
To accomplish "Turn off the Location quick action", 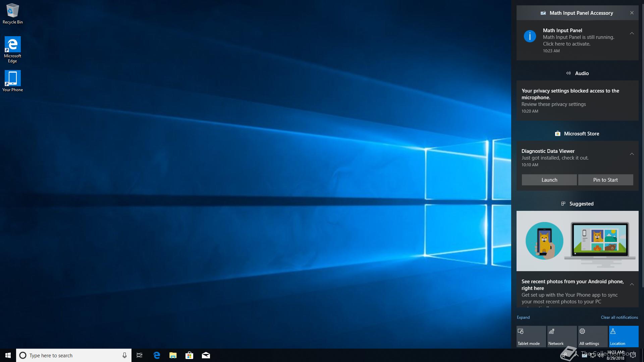I will click(624, 337).
